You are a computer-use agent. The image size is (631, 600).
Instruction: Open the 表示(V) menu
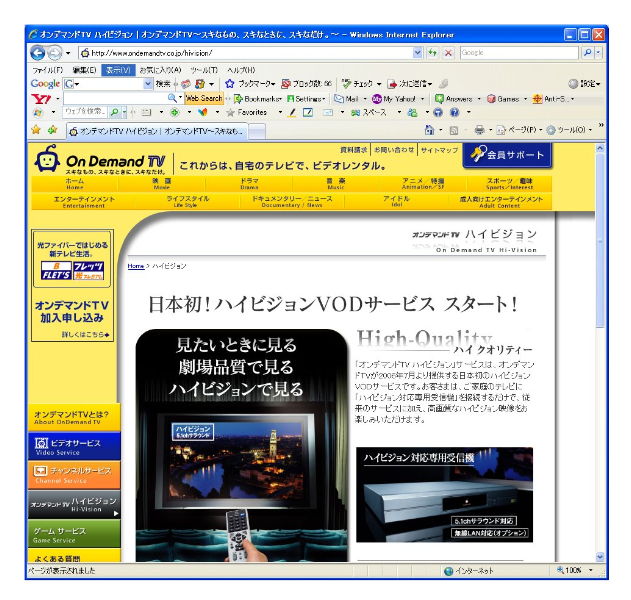pos(118,70)
